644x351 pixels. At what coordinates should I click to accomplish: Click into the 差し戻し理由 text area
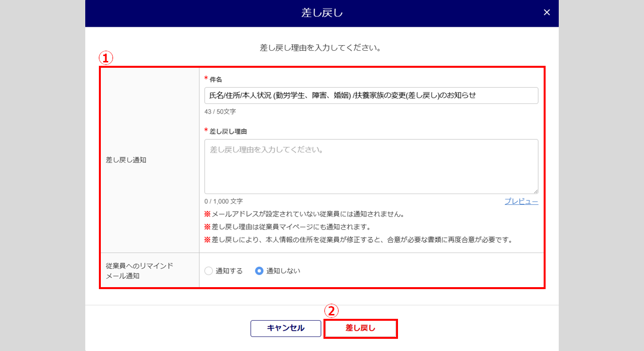(x=371, y=167)
